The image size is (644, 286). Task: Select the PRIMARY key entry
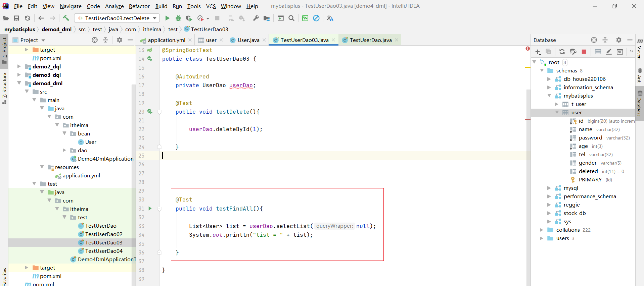pyautogui.click(x=590, y=180)
